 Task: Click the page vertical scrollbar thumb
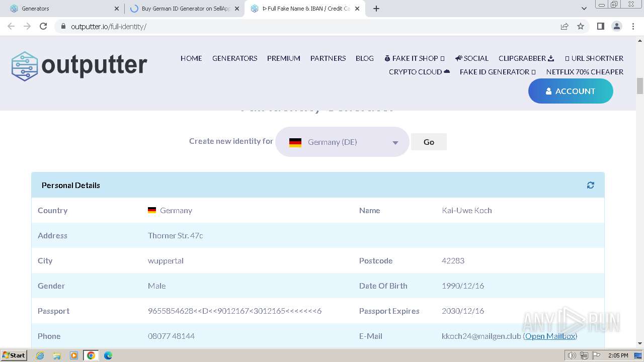point(640,86)
